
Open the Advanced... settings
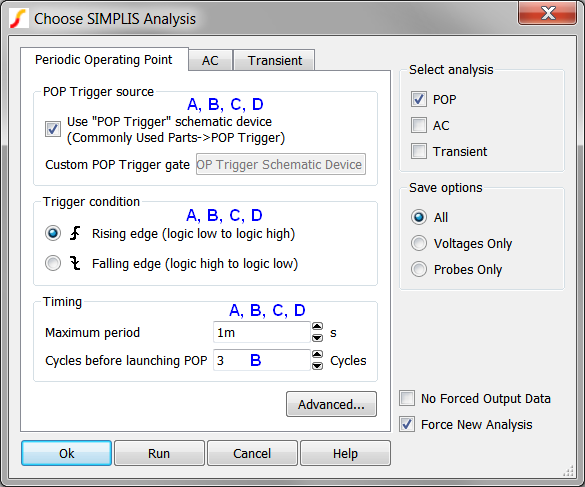[x=331, y=404]
